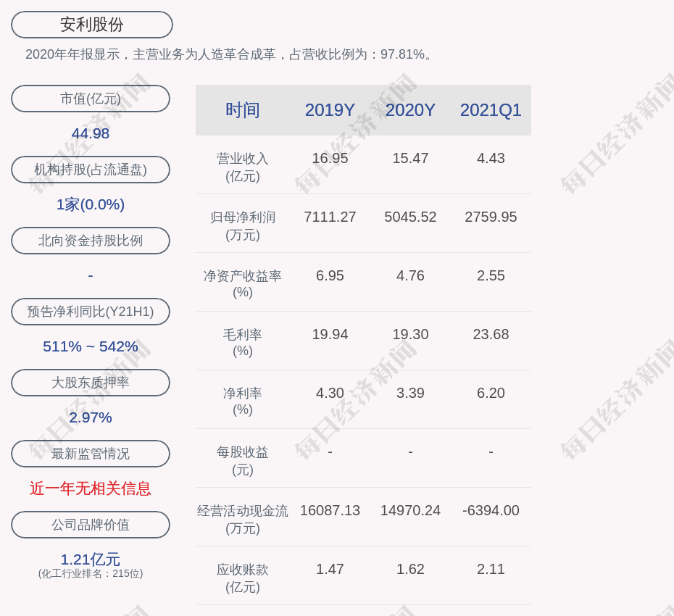Click the 安利股份 company name pill
The image size is (674, 616).
[x=92, y=25]
